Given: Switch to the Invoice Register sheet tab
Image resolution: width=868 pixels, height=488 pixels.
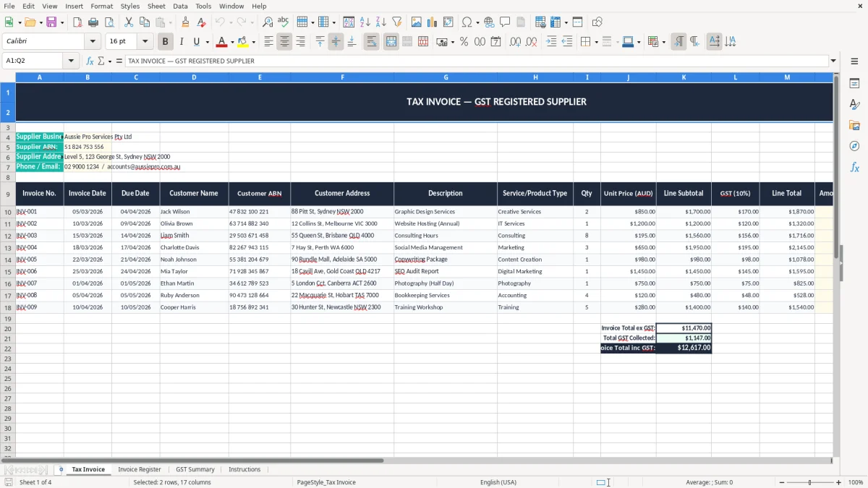Looking at the screenshot, I should point(140,470).
